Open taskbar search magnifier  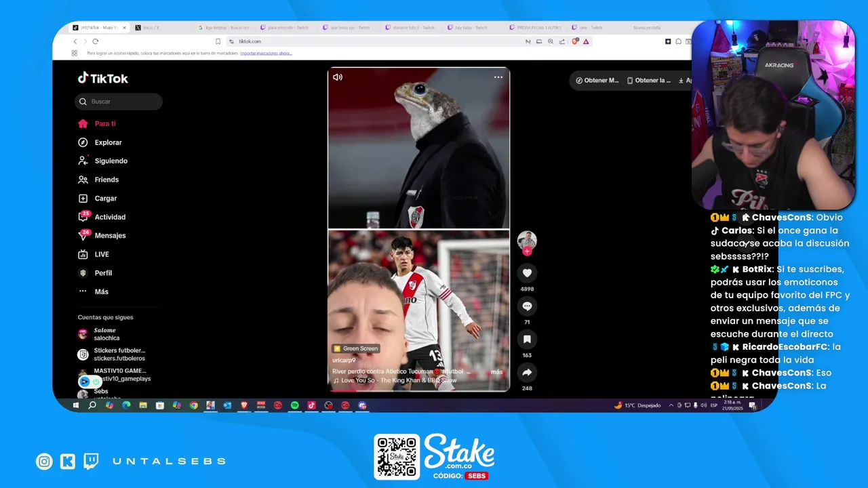(92, 405)
